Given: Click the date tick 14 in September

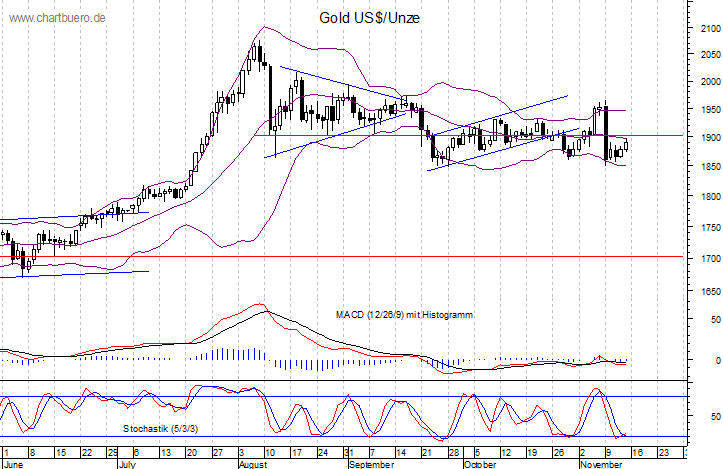Looking at the screenshot, I should click(x=401, y=453).
